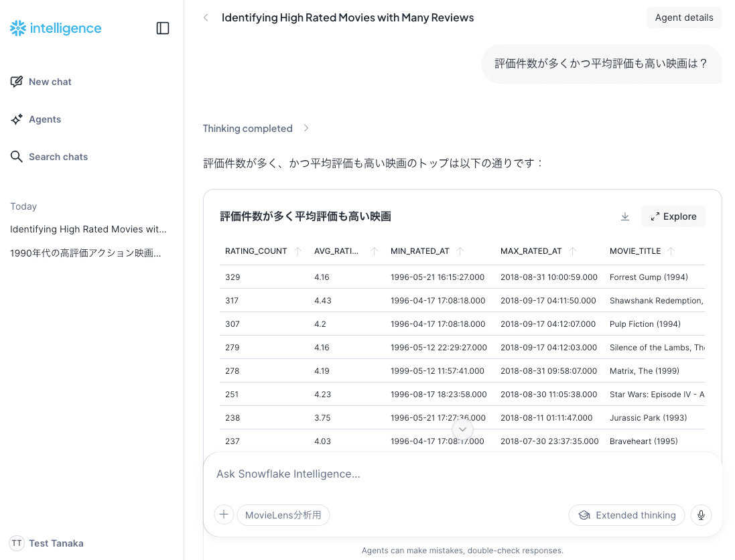Click the scroll-down chevron button
This screenshot has width=735, height=560.
(462, 429)
